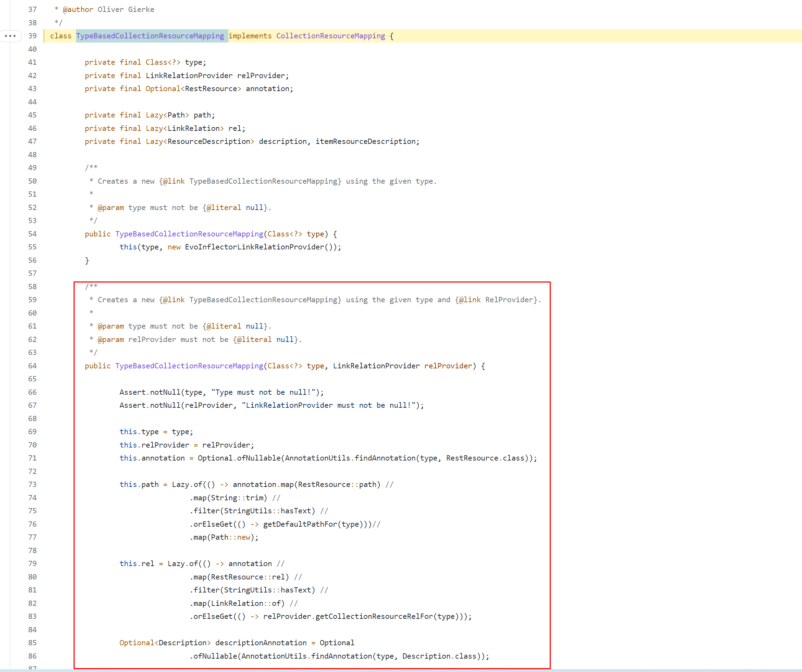The width and height of the screenshot is (802, 672).
Task: Select line number 73
Action: [32, 484]
